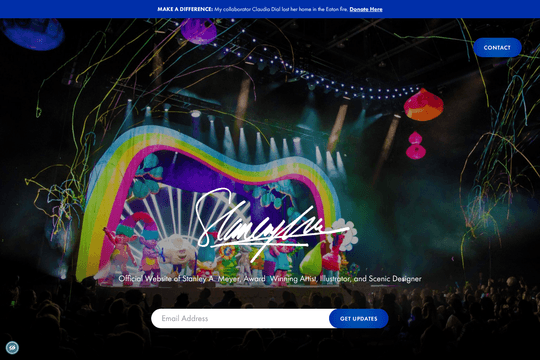The image size is (540, 360).
Task: Click the "Official Website of Stanley A. Meyer" tagline
Action: pyautogui.click(x=270, y=279)
